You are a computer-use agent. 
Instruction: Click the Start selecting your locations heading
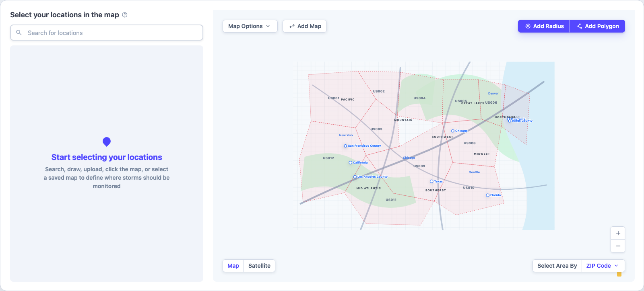(107, 157)
